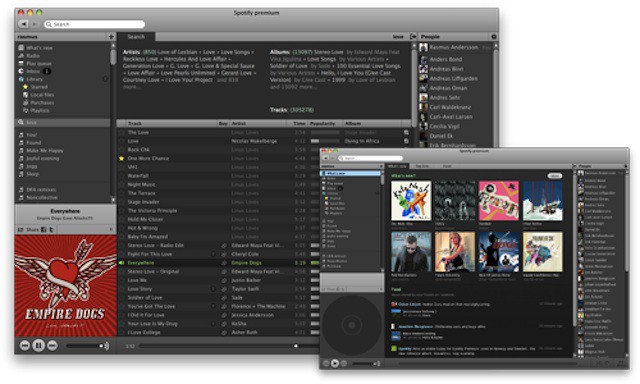640x384 pixels.
Task: Select What's new in the small window sidebar
Action: coord(351,173)
